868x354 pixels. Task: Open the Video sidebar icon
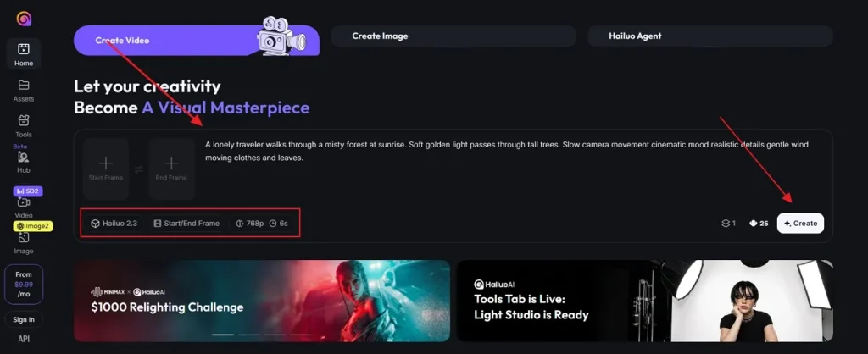pyautogui.click(x=23, y=202)
